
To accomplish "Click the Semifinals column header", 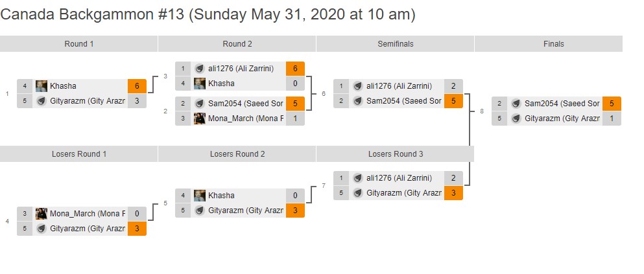I will point(395,44).
